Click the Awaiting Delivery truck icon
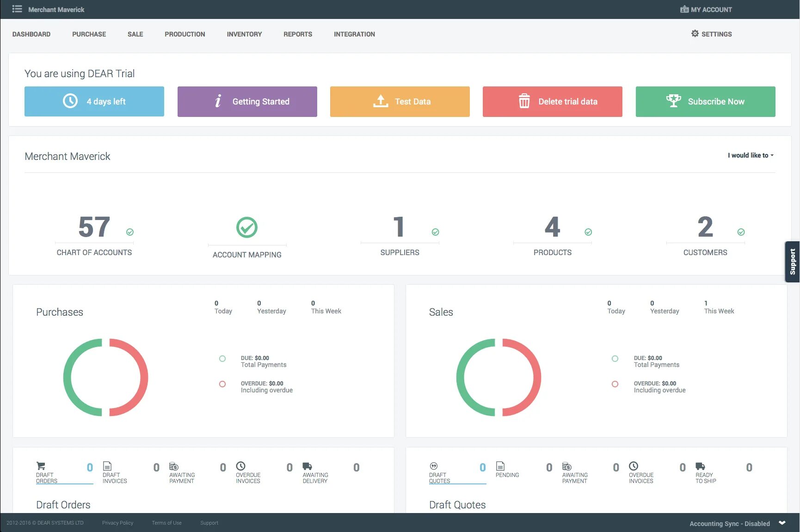800x532 pixels. 307,466
